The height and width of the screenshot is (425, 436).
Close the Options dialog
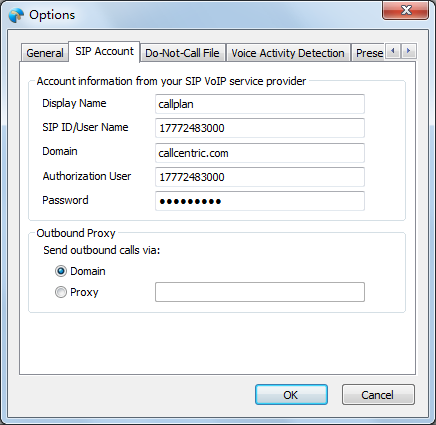405,11
